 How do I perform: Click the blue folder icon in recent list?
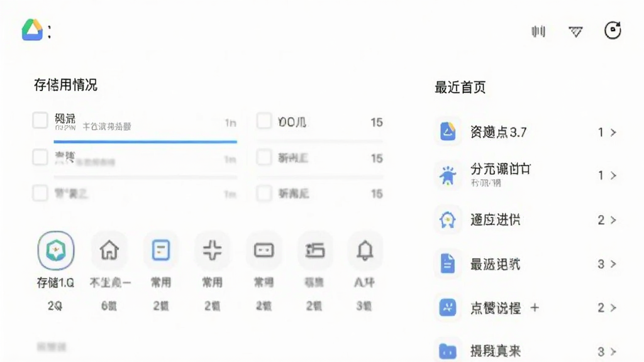pyautogui.click(x=448, y=351)
